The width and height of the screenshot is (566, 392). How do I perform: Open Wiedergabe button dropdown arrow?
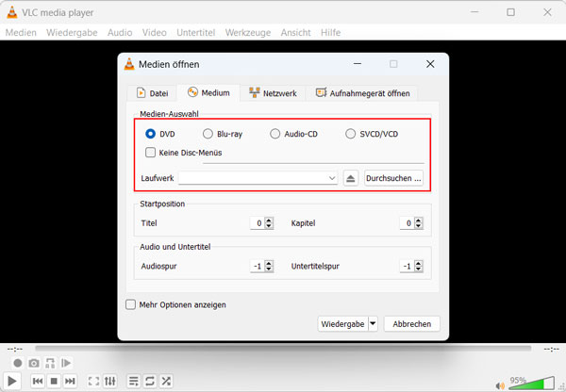[373, 324]
